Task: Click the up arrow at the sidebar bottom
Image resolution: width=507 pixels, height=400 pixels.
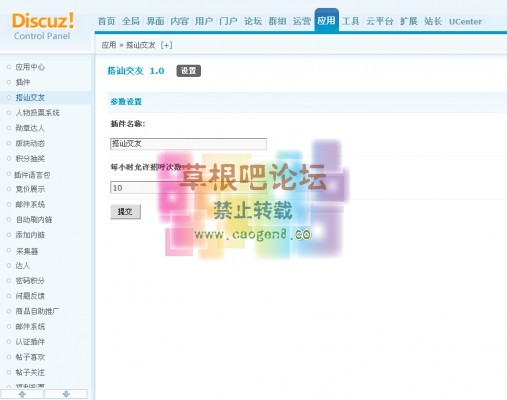Action: [x=22, y=394]
